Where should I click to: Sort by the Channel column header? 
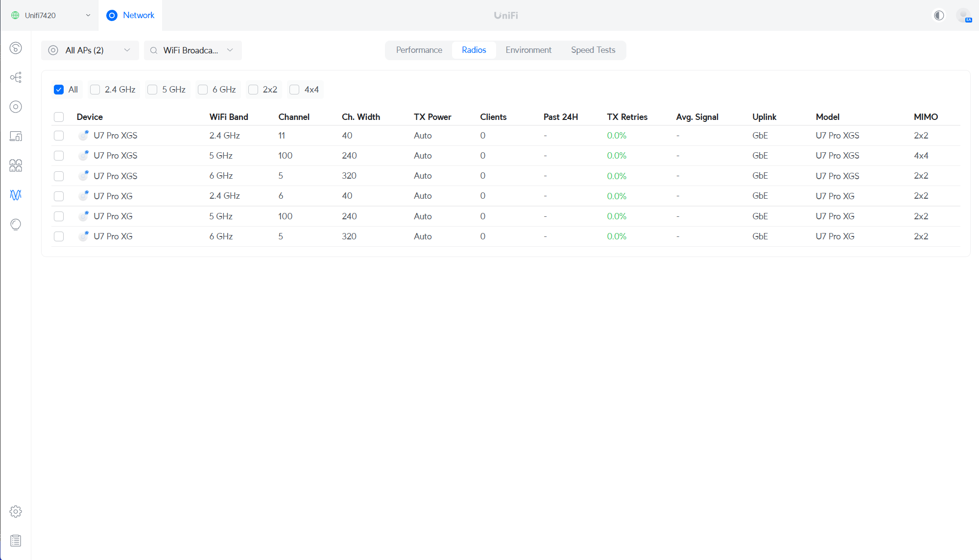[294, 117]
